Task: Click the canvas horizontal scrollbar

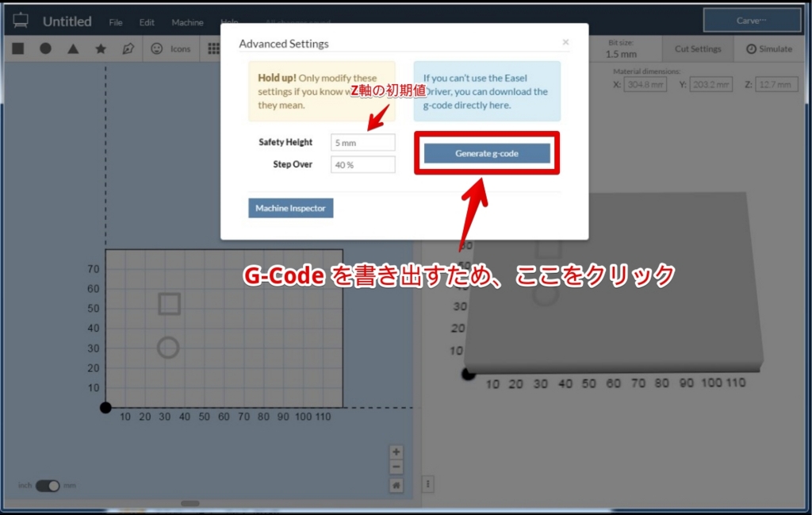Action: point(190,503)
